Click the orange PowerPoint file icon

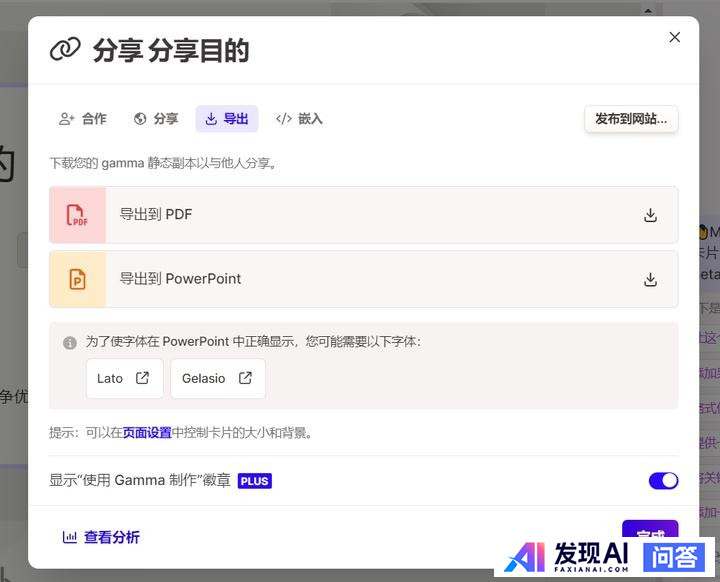[x=77, y=279]
